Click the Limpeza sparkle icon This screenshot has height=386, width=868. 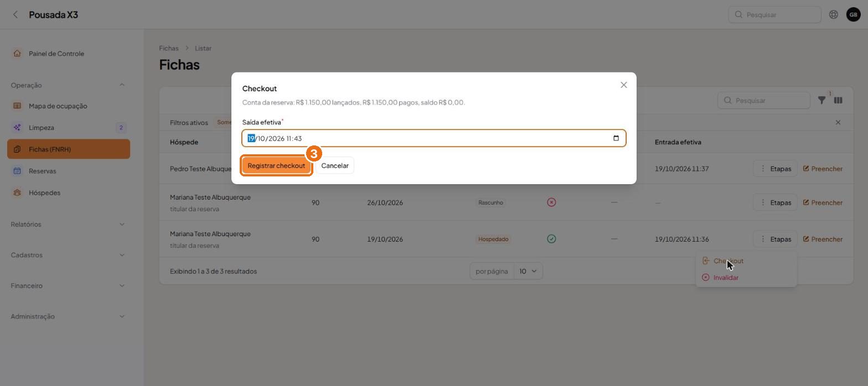click(17, 127)
